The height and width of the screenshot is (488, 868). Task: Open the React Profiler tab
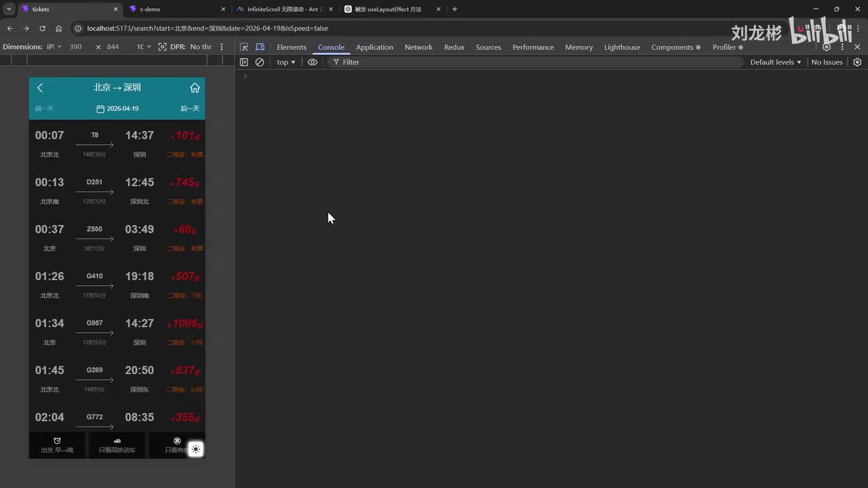coord(728,47)
